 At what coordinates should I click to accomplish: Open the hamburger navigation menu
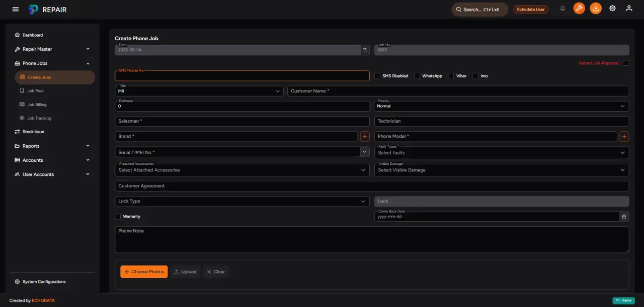click(16, 9)
